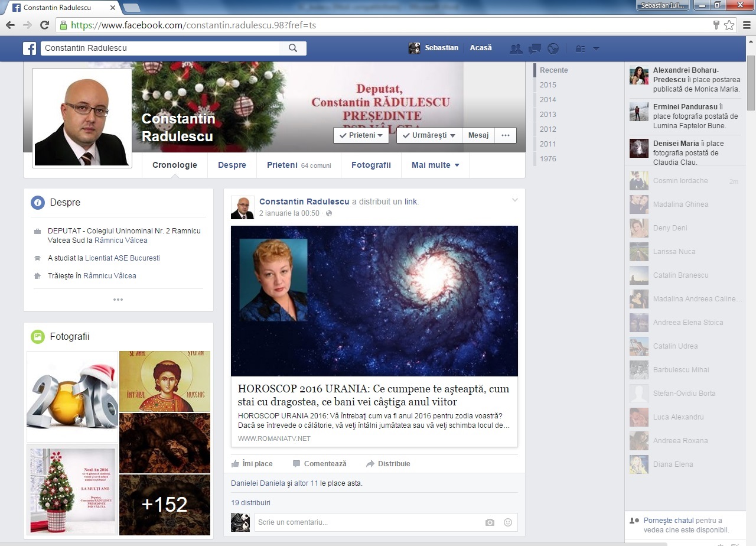Open the Prieteni friends dropdown button
This screenshot has width=756, height=546.
[x=361, y=135]
